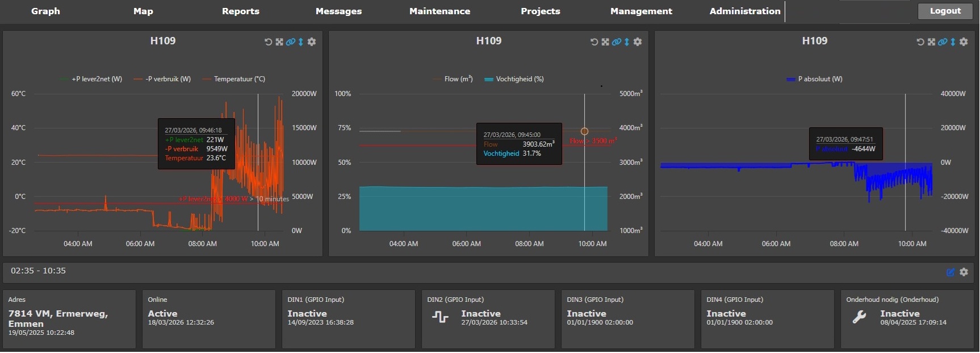
Task: Click the link icon on the middle graph
Action: point(616,42)
